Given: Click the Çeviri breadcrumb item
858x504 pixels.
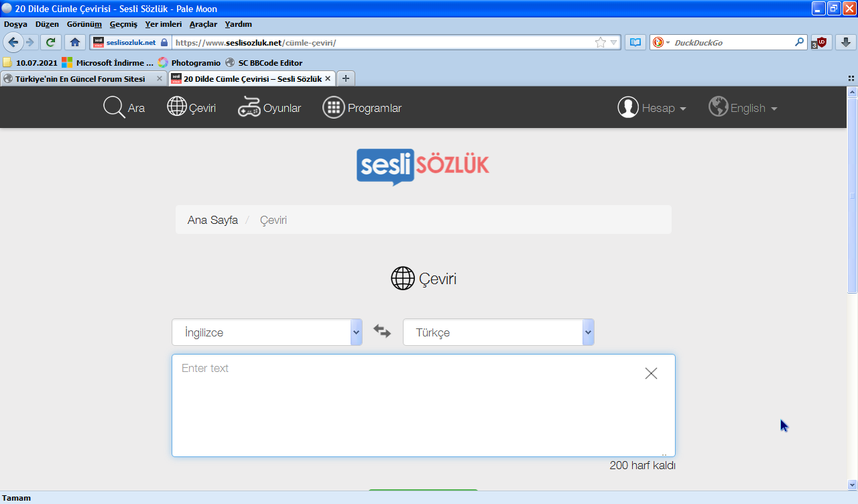Looking at the screenshot, I should click(273, 220).
